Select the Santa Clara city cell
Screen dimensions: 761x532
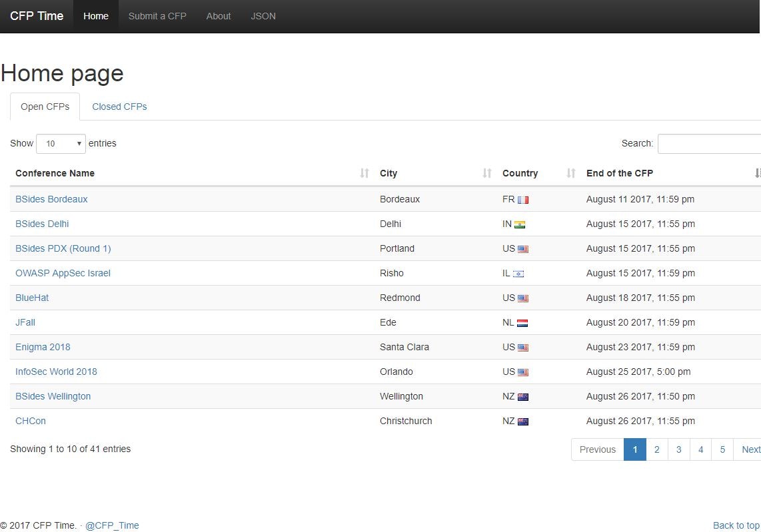[404, 347]
